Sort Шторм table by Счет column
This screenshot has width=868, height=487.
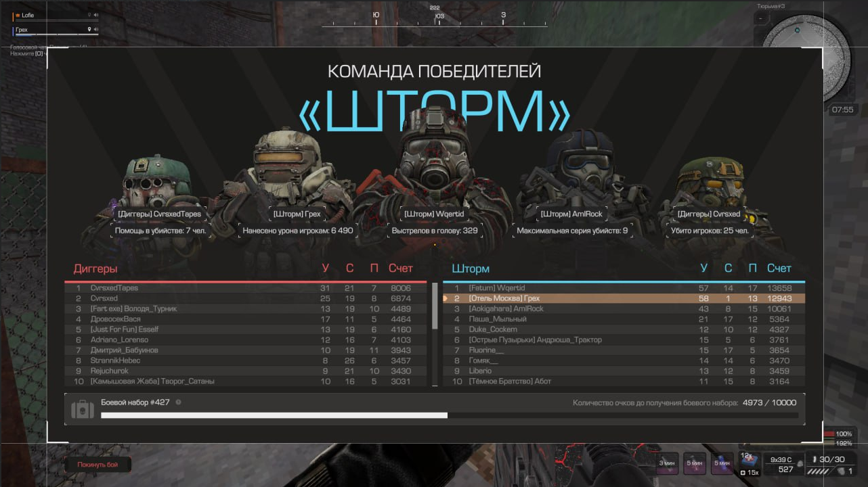coord(779,269)
